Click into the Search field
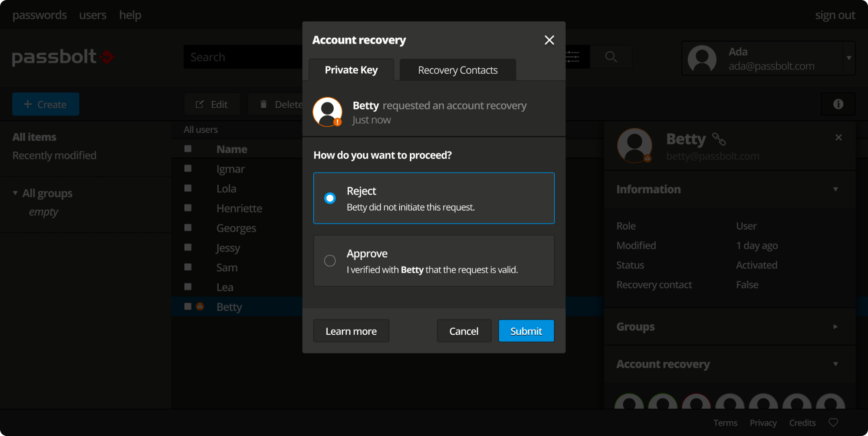The image size is (868, 436). [x=243, y=57]
